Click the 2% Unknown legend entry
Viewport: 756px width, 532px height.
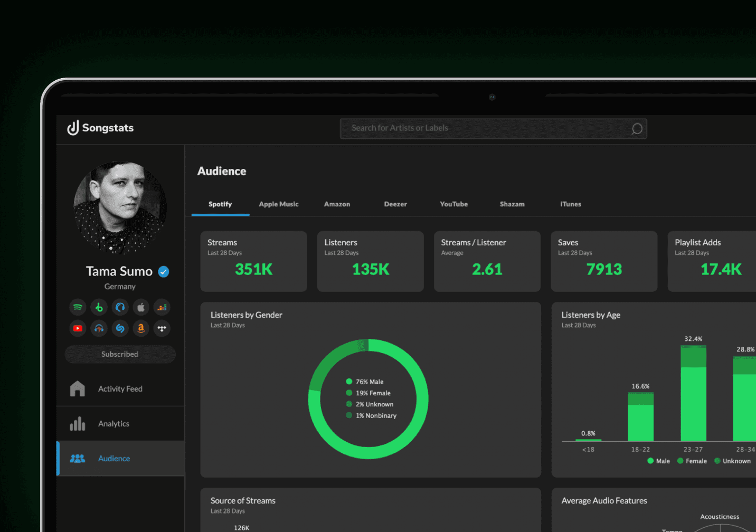[x=370, y=404]
